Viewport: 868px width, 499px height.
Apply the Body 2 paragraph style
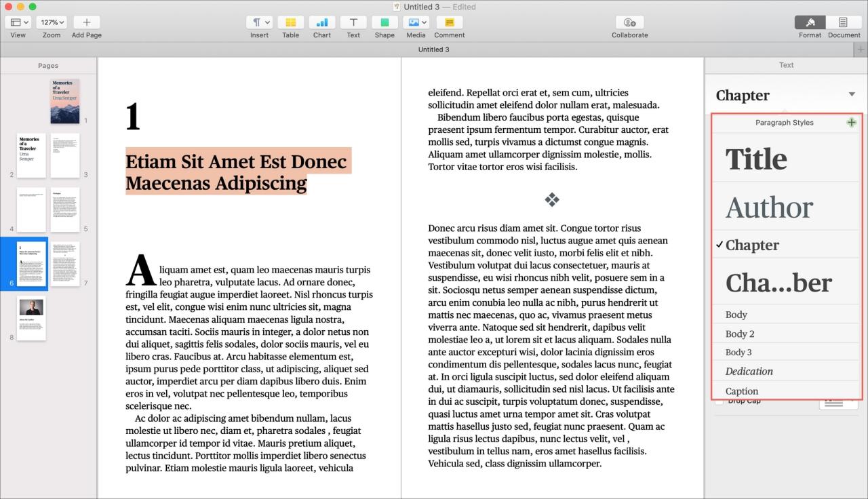[x=785, y=334]
